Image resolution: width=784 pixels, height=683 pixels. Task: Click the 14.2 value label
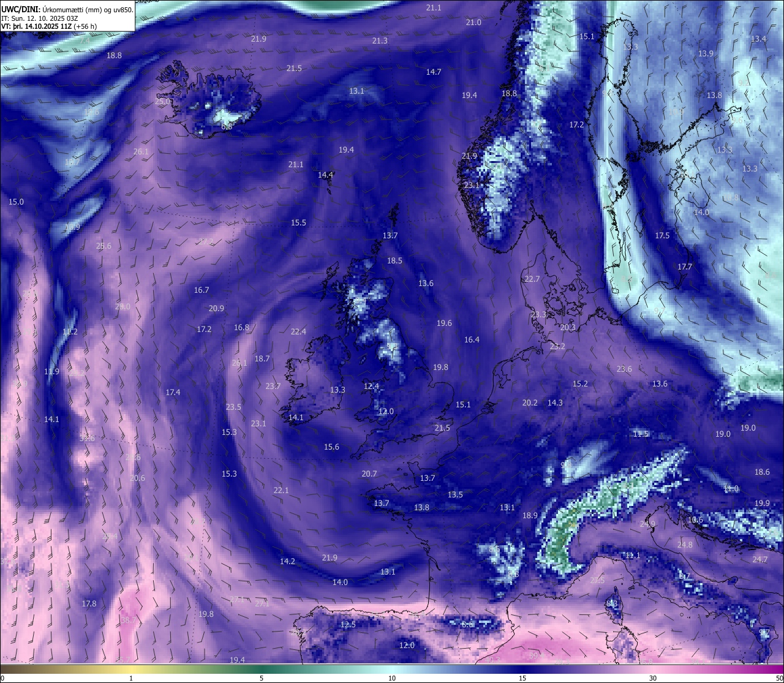tap(287, 561)
